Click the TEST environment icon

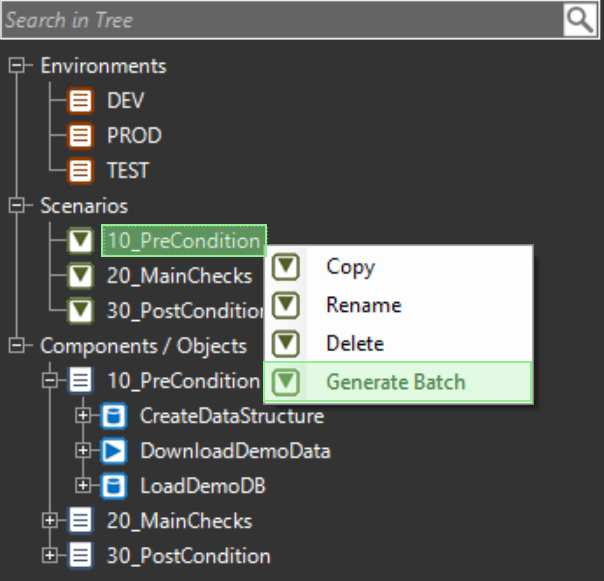(81, 171)
